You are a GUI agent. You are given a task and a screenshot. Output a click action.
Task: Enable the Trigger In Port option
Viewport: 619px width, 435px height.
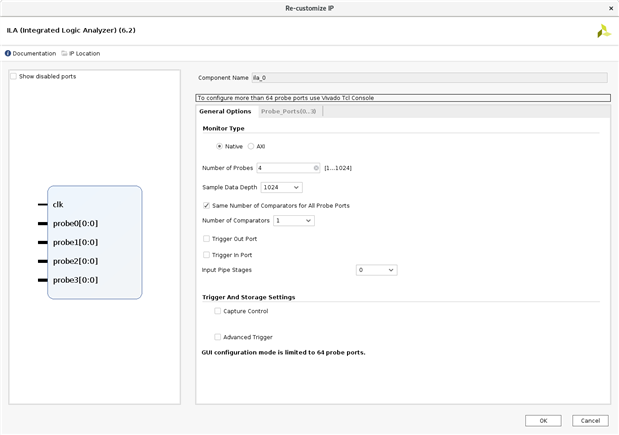pyautogui.click(x=206, y=255)
